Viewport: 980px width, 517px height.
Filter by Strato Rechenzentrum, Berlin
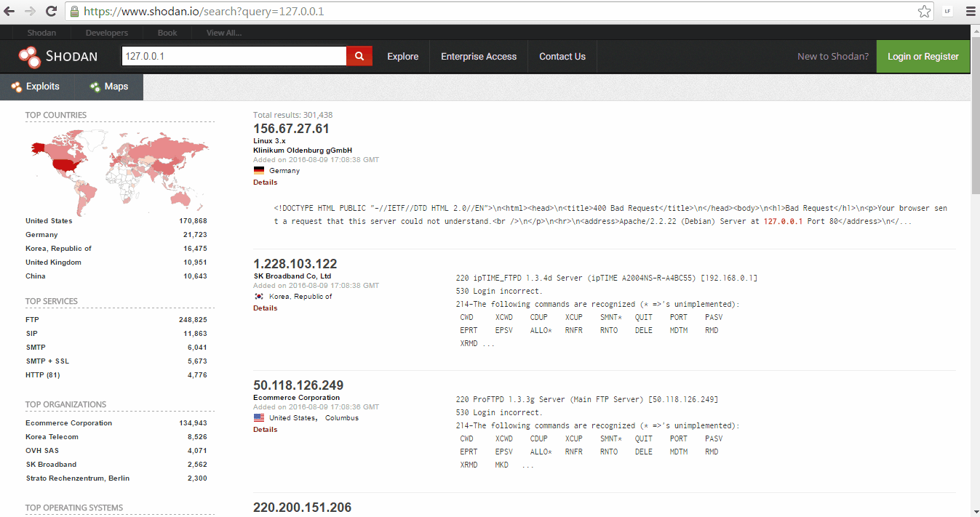coord(78,478)
